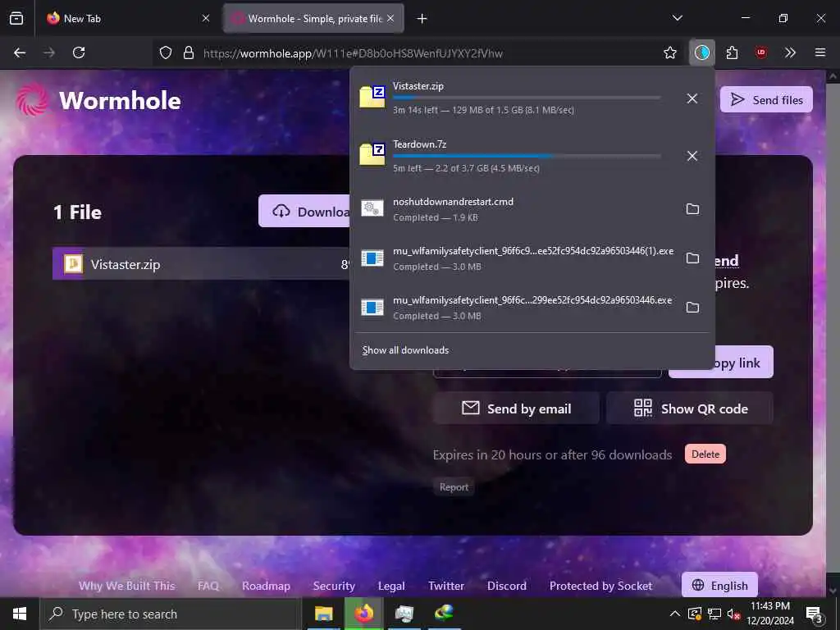Open the Discord footer link
The width and height of the screenshot is (840, 630).
click(x=507, y=586)
